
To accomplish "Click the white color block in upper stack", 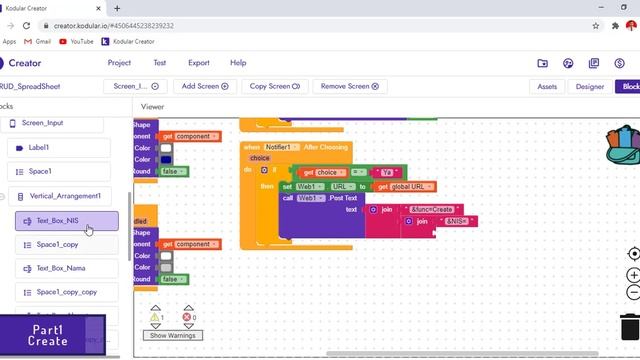I will point(166,148).
